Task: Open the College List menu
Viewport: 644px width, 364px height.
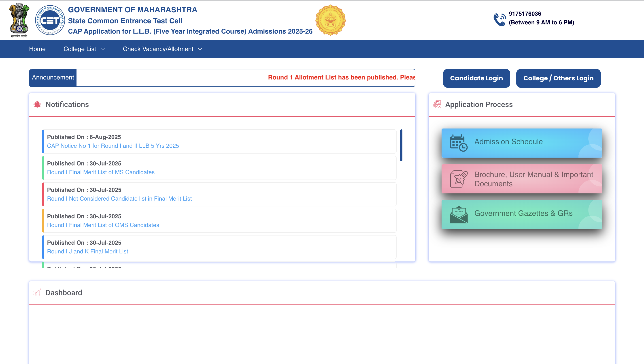Action: tap(84, 49)
